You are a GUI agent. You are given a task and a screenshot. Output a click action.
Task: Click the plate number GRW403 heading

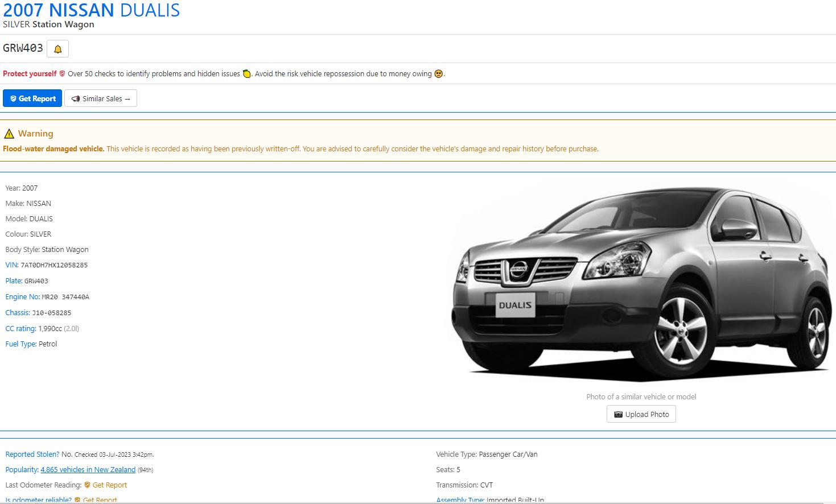pyautogui.click(x=23, y=48)
